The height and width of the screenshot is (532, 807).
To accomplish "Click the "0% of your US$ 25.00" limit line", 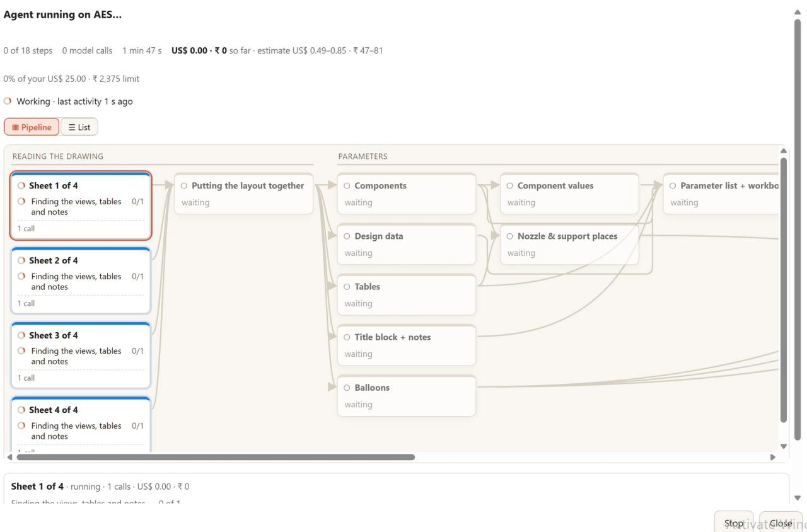I will click(71, 79).
